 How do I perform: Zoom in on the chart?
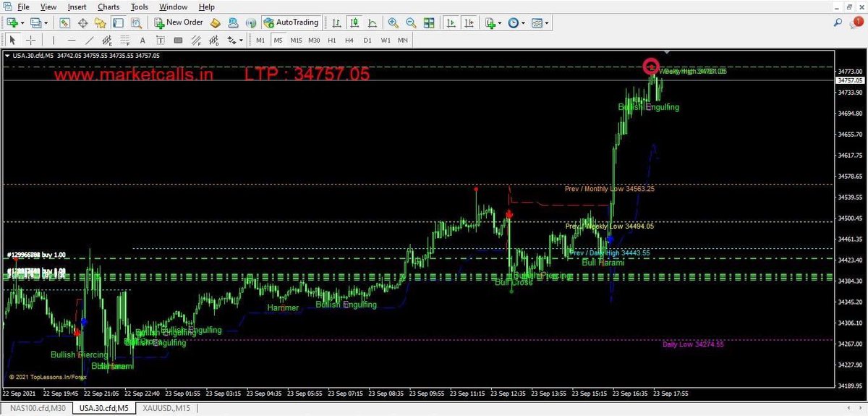click(393, 22)
